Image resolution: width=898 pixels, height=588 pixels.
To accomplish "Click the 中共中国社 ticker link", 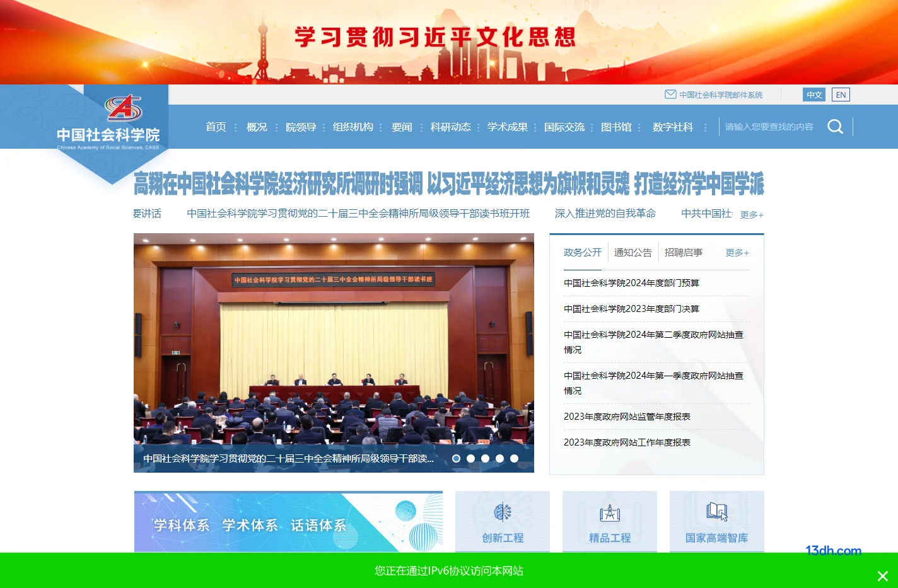I will (x=707, y=214).
